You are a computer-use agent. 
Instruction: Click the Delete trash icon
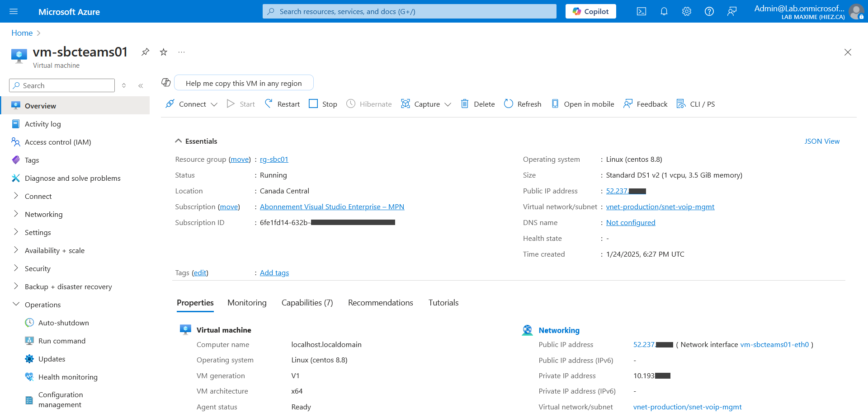(465, 104)
